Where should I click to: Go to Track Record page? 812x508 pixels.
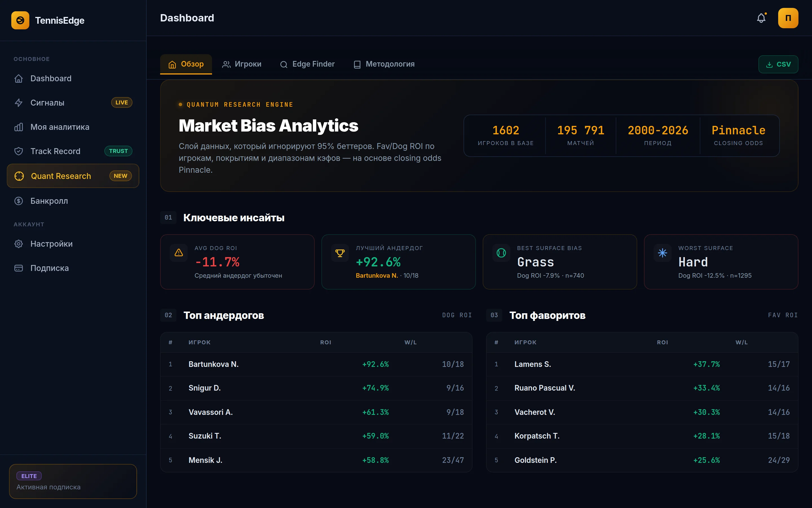73,151
